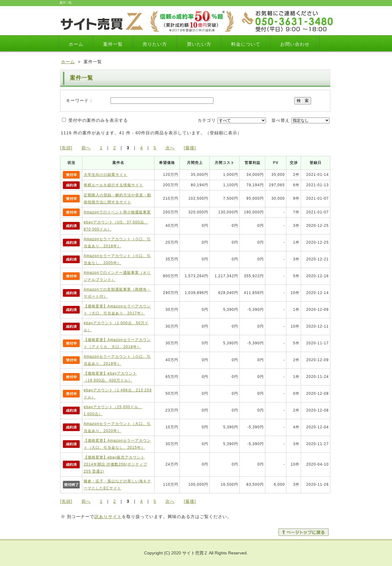The height and width of the screenshot is (566, 392).
Task: Click 受付終了 badge in the last row
Action: point(71,484)
